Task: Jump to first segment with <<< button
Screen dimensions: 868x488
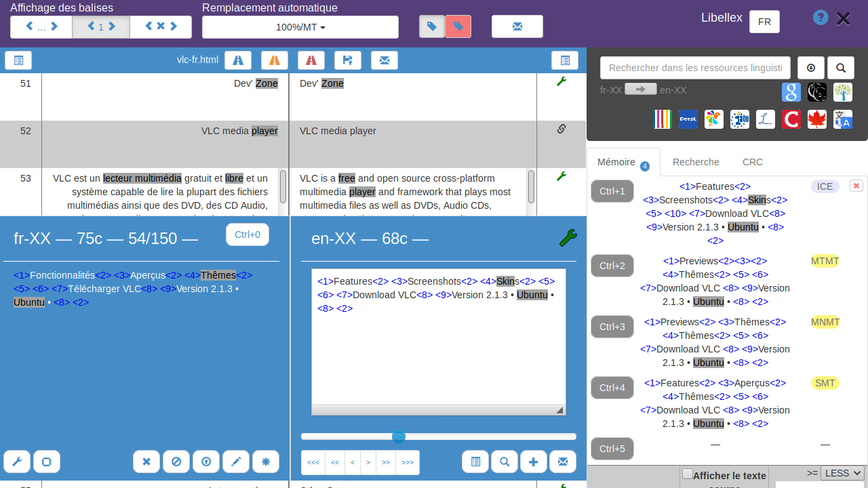Action: pos(313,462)
